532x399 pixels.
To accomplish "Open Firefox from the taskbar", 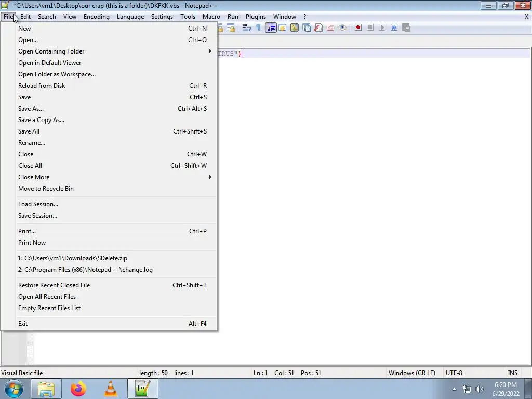I will [x=78, y=389].
